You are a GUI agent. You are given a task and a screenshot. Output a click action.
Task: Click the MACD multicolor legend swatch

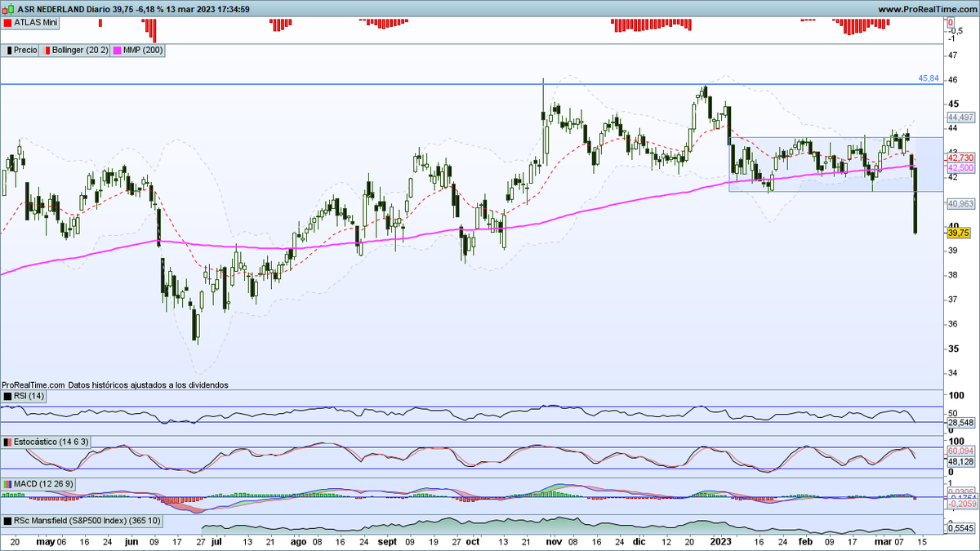[7, 484]
